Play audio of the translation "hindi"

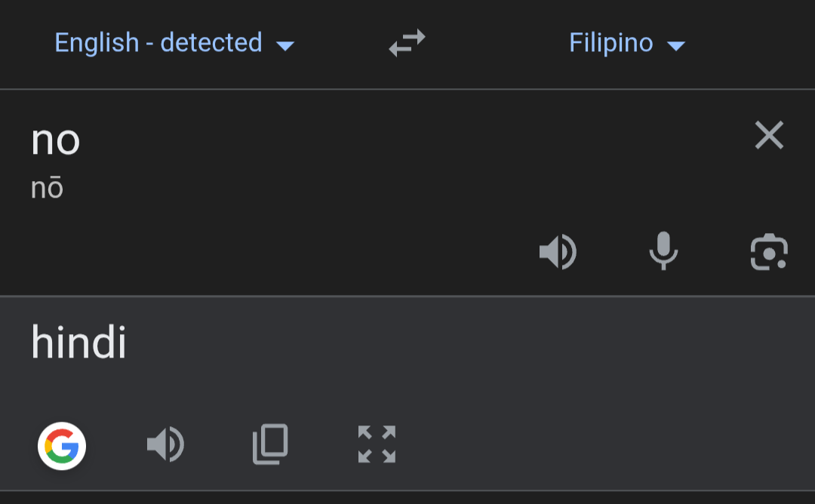click(165, 444)
